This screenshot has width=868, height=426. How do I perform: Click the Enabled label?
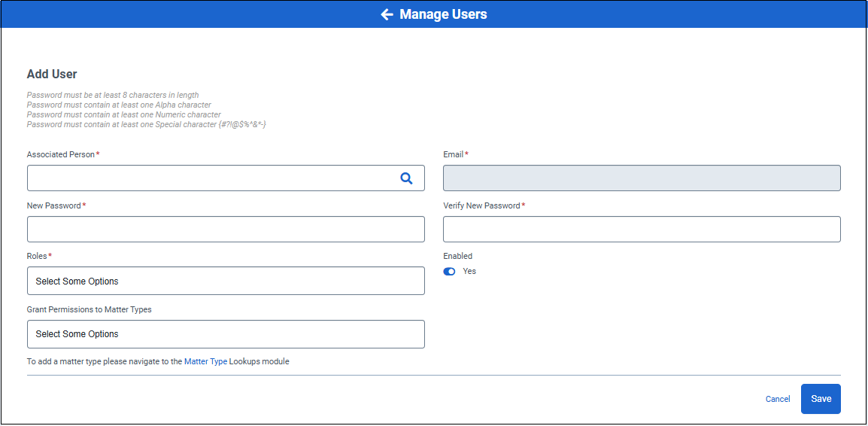(x=458, y=256)
